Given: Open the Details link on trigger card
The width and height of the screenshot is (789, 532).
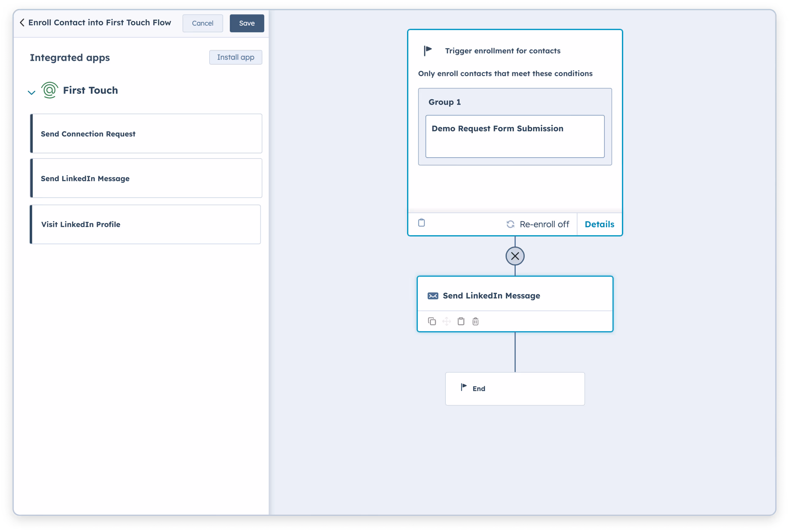Looking at the screenshot, I should click(599, 224).
